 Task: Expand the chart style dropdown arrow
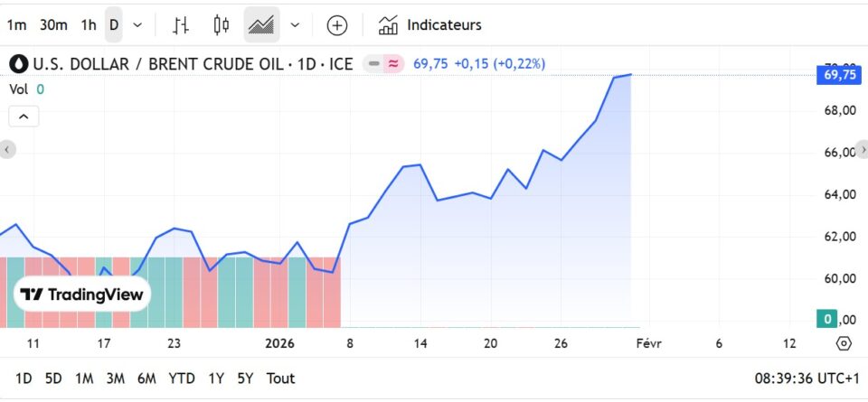pos(295,25)
